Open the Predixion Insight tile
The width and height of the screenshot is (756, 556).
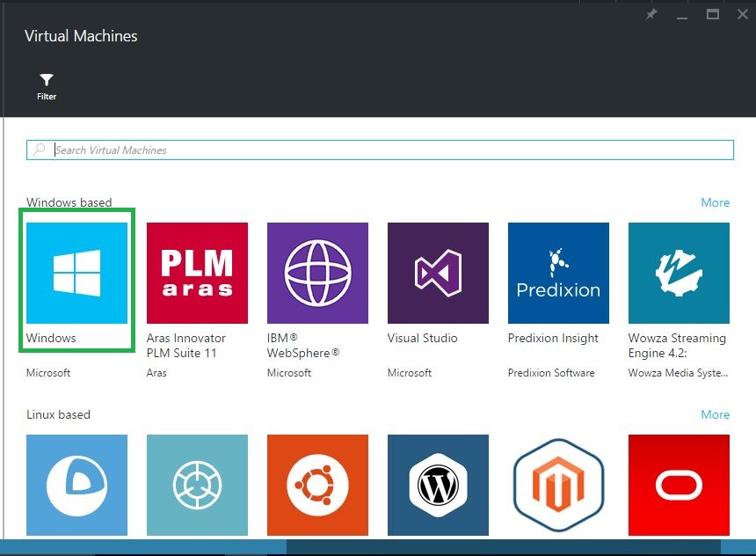point(558,273)
